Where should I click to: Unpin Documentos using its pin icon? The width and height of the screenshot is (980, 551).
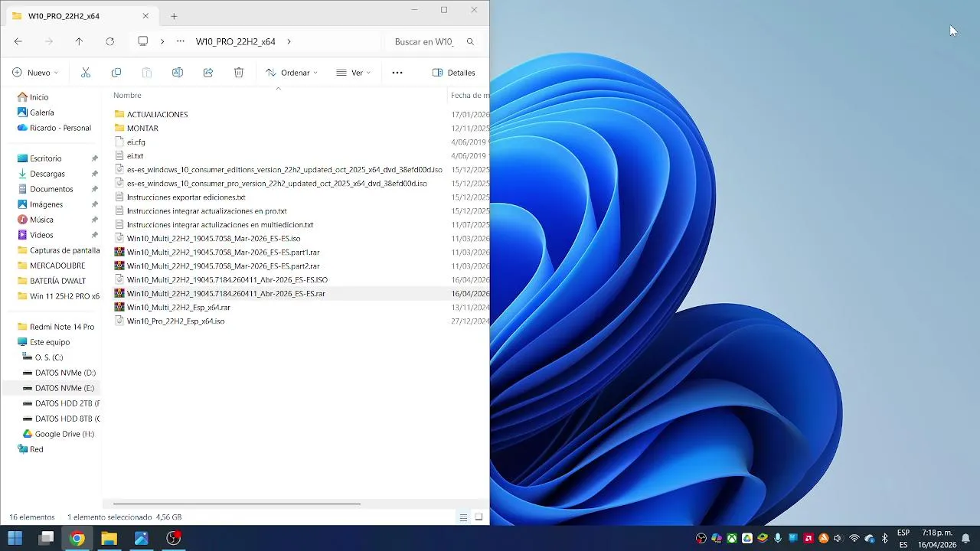(x=95, y=189)
